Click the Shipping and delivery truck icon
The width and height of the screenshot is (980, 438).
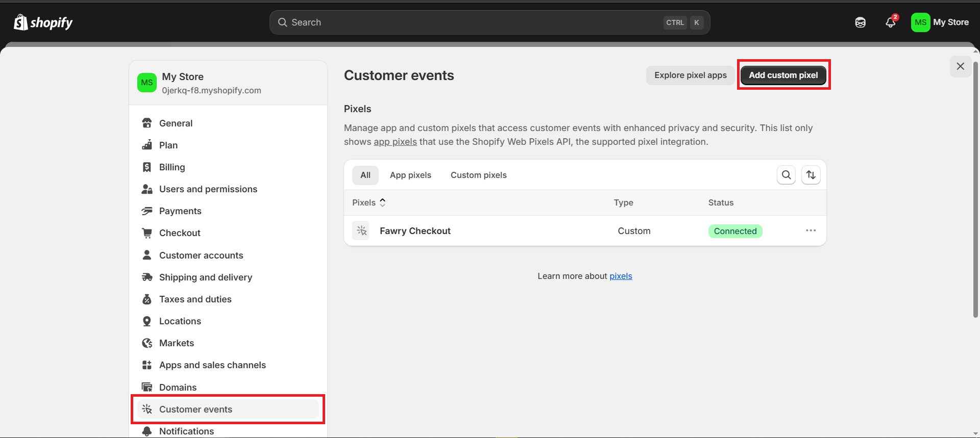click(147, 277)
